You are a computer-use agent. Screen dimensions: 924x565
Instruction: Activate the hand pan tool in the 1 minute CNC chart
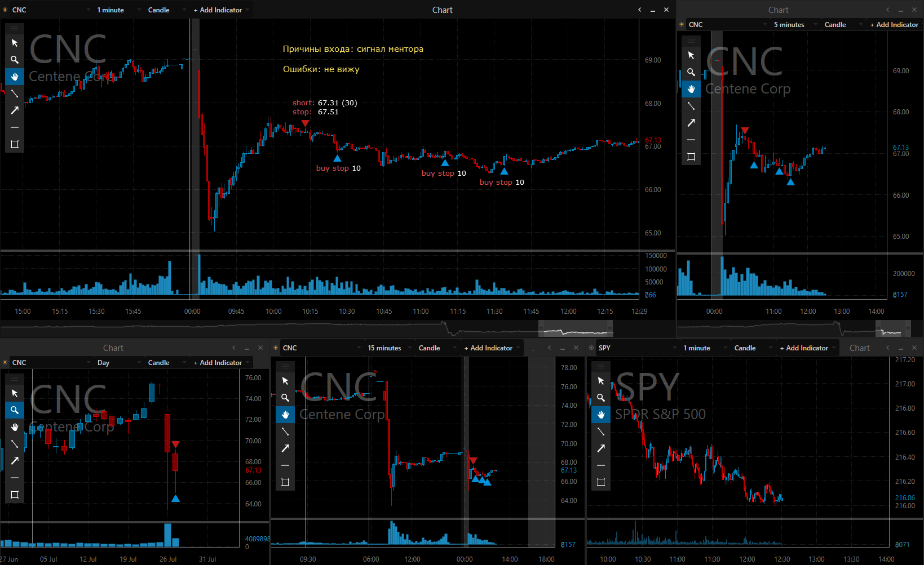(x=15, y=77)
